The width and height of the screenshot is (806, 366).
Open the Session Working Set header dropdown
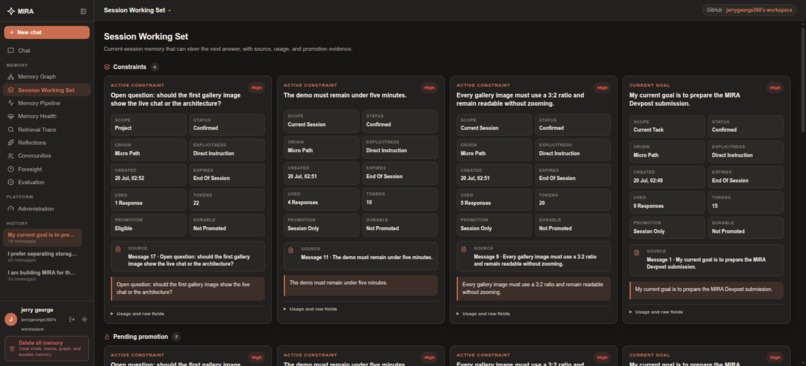point(137,10)
